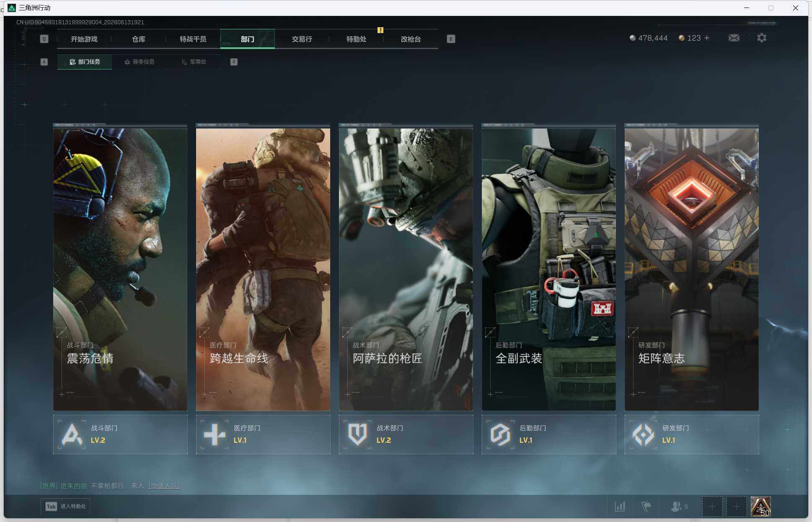Click the 世界 chat channel label
The height and width of the screenshot is (522, 812).
click(49, 486)
